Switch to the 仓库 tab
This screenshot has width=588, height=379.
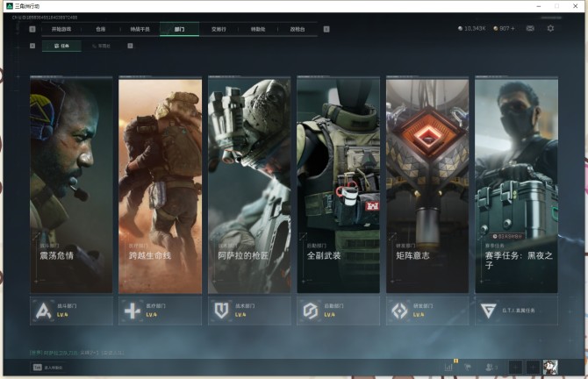tap(101, 29)
